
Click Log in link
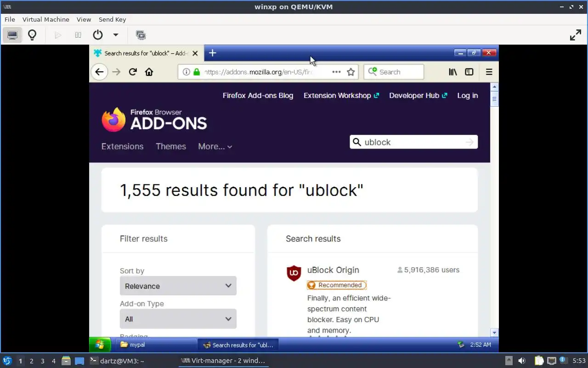468,95
